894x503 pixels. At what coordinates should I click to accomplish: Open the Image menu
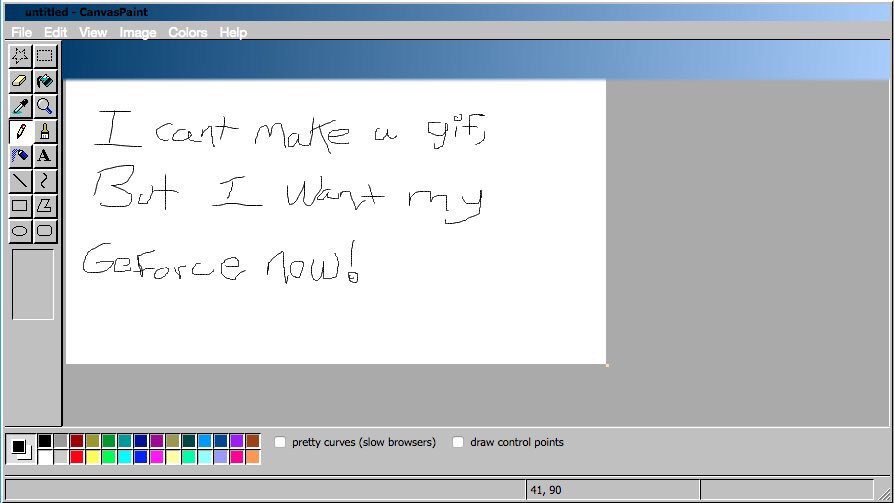137,33
